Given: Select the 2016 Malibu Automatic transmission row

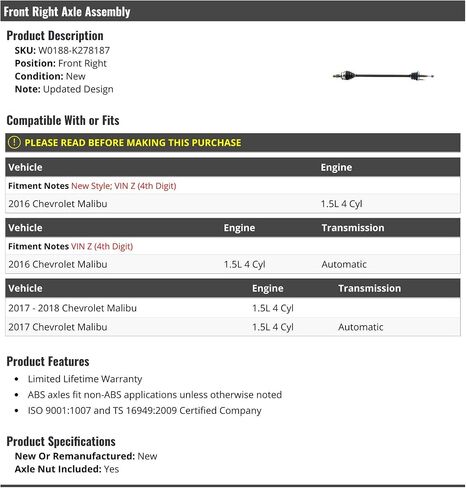Looking at the screenshot, I should point(233,264).
